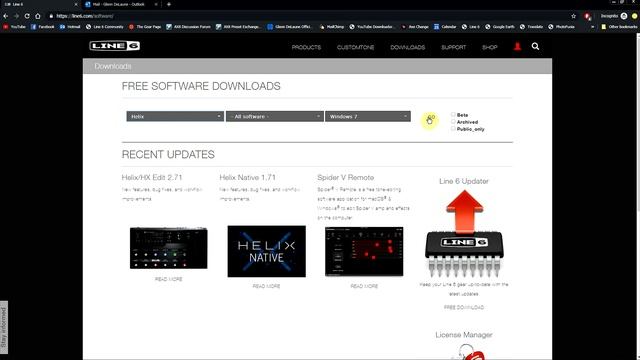Open Calendar bookmark
Viewport: 640px width, 360px height.
(445, 27)
